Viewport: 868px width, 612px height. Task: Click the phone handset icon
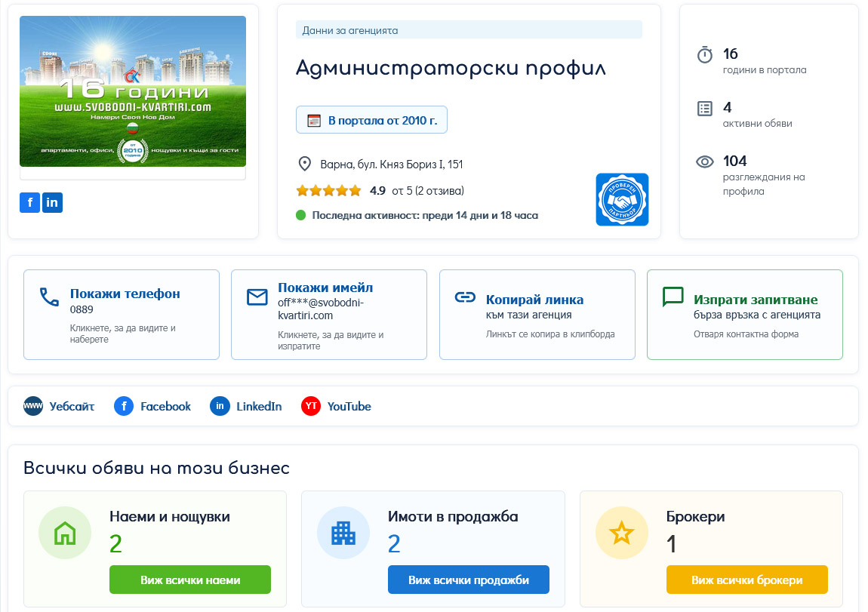coord(49,297)
